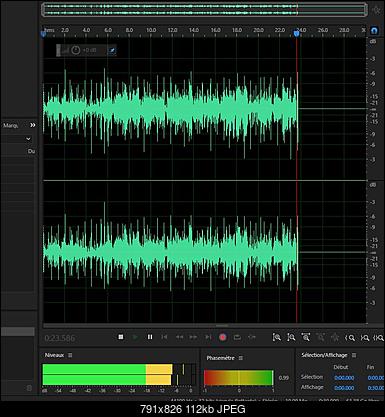The image size is (385, 417).
Task: Move playhead to next marker
Action: 208,337
